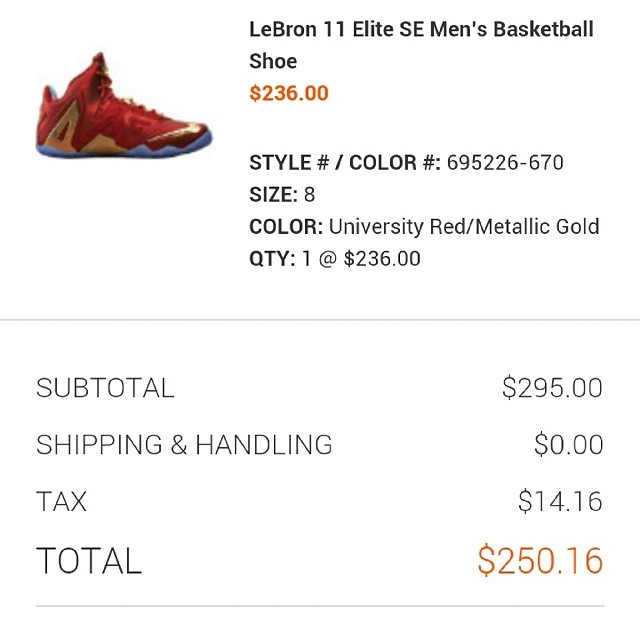This screenshot has width=640, height=640.
Task: Click the QTY: label
Action: coord(272,259)
